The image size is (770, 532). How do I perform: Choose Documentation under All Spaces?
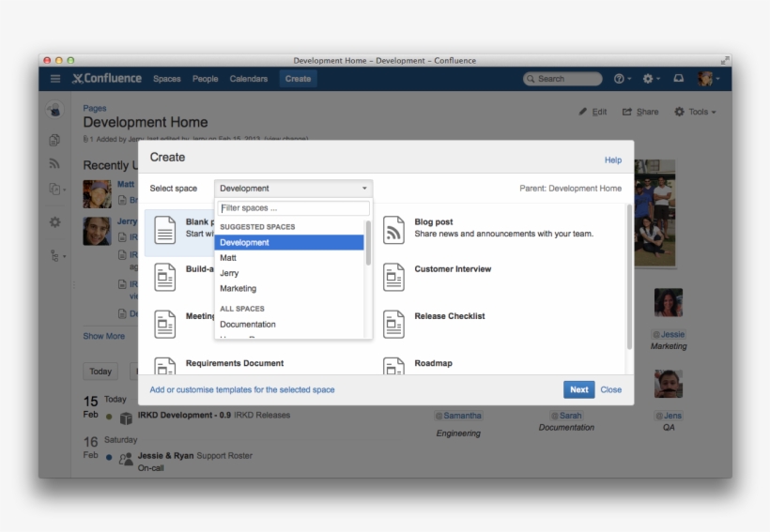coord(289,325)
